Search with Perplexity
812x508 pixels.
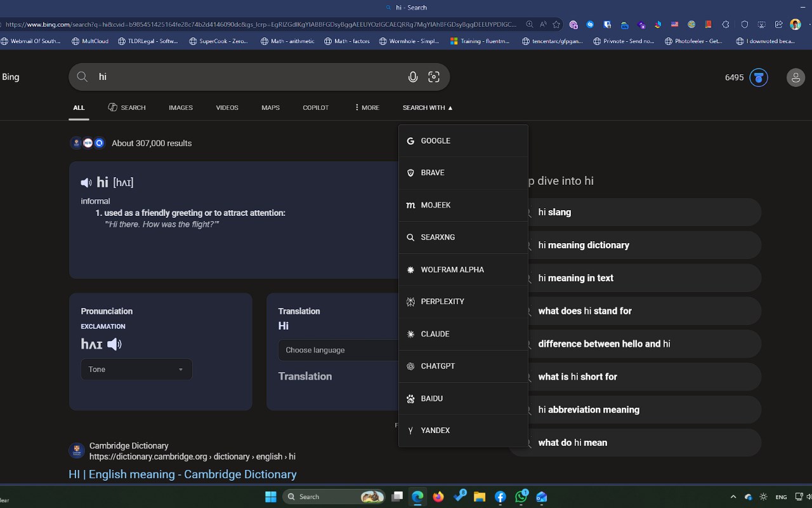463,302
